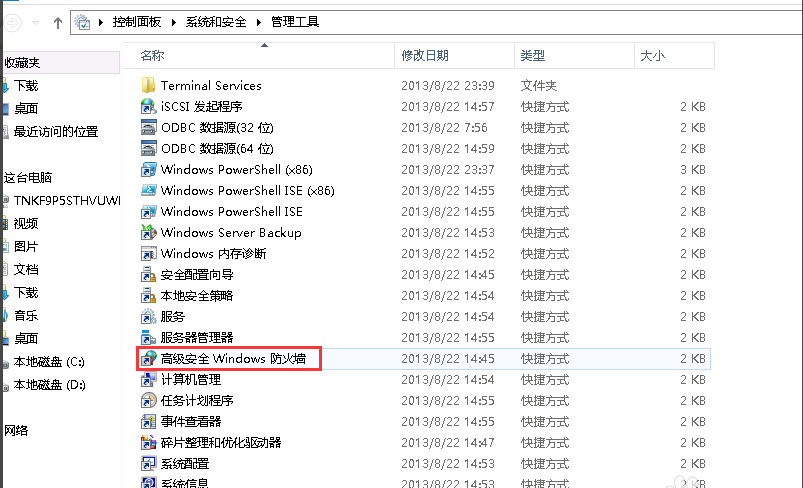Click the iSCSI 发起程序 shortcut icon

click(x=148, y=106)
